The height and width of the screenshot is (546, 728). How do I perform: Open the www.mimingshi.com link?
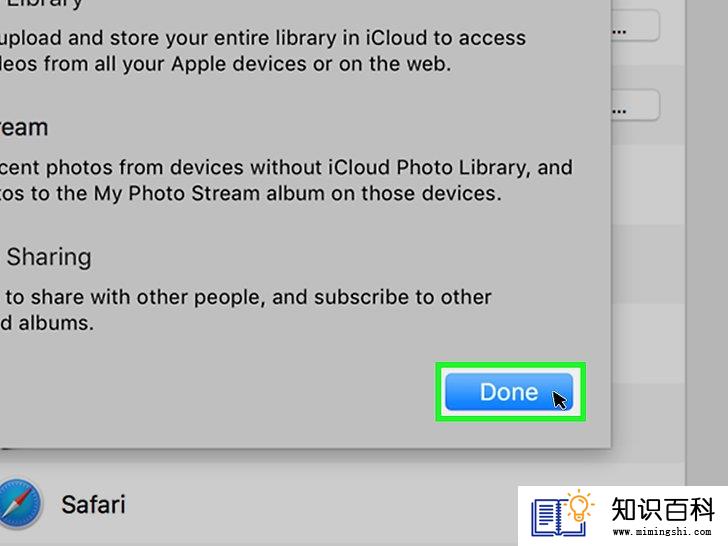pyautogui.click(x=662, y=532)
